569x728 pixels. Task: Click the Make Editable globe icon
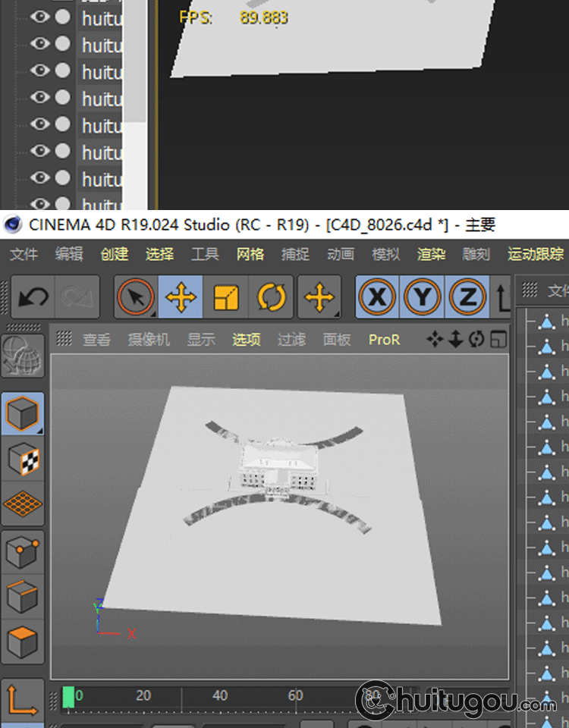(23, 356)
